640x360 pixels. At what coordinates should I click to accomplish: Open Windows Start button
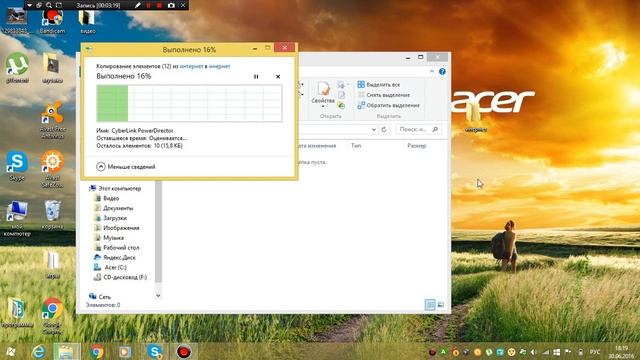point(11,351)
